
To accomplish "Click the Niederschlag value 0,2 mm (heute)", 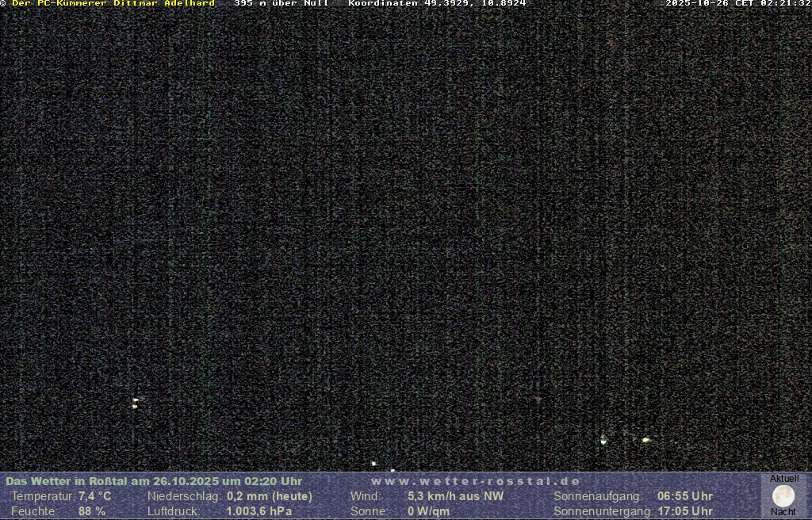I will pyautogui.click(x=270, y=496).
